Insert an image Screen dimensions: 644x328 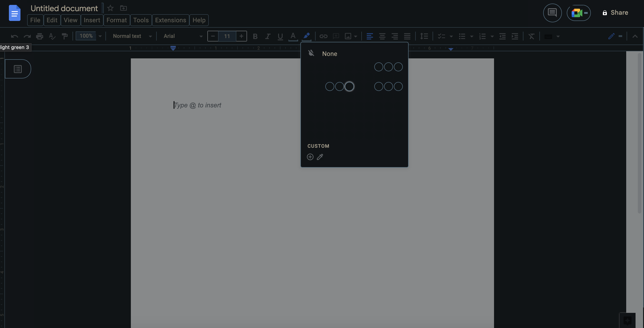348,36
